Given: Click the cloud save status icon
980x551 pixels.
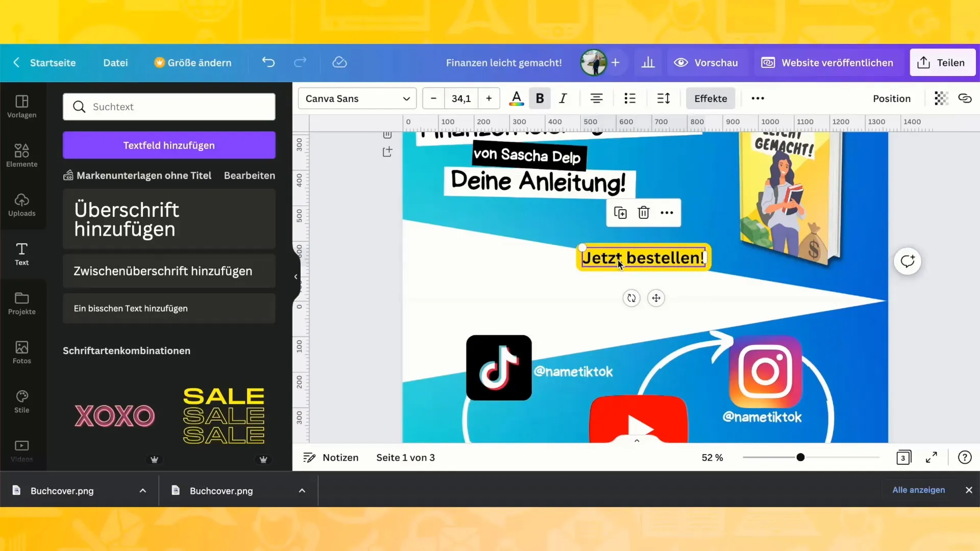Looking at the screenshot, I should 339,62.
